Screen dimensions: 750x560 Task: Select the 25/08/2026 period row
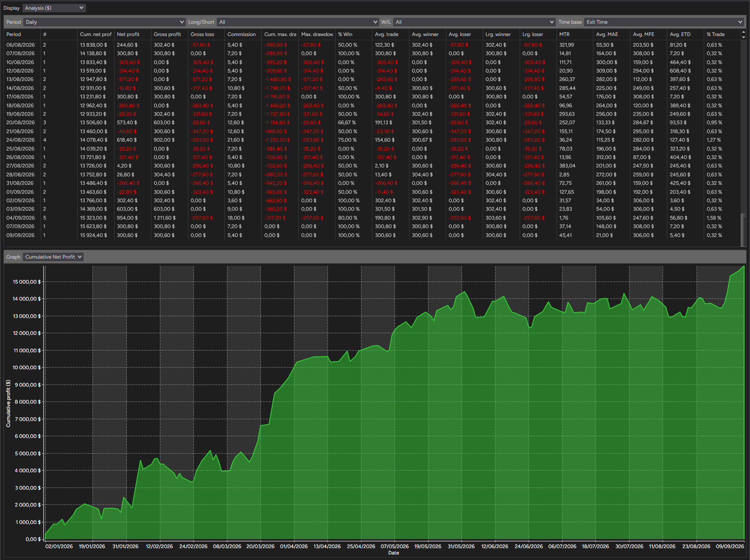[372, 149]
